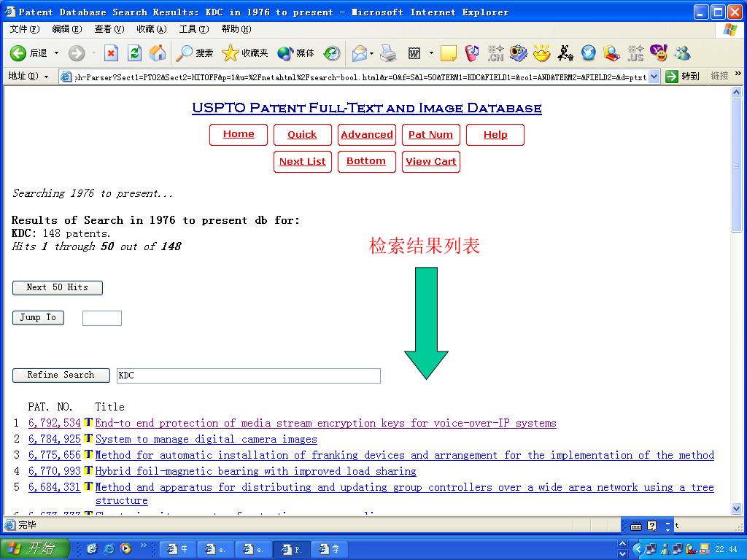Click the Help button
This screenshot has width=747, height=560.
(x=495, y=135)
